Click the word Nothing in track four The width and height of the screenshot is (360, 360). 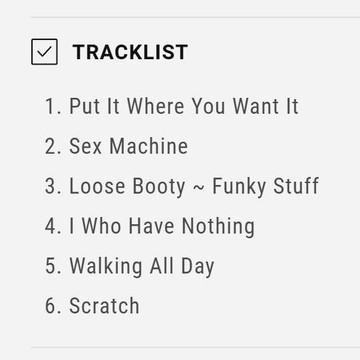click(x=218, y=226)
